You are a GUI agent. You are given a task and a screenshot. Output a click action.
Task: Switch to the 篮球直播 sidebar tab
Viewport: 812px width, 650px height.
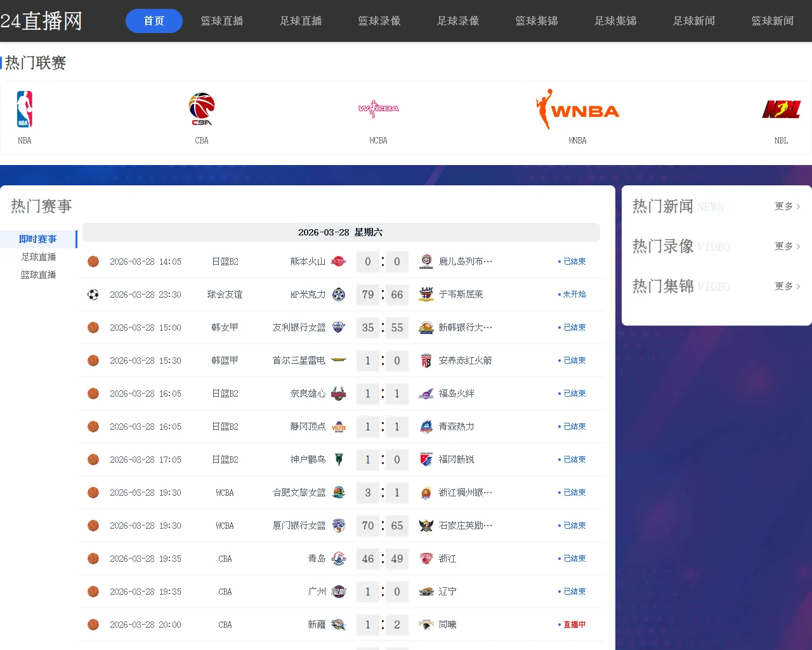pyautogui.click(x=38, y=274)
